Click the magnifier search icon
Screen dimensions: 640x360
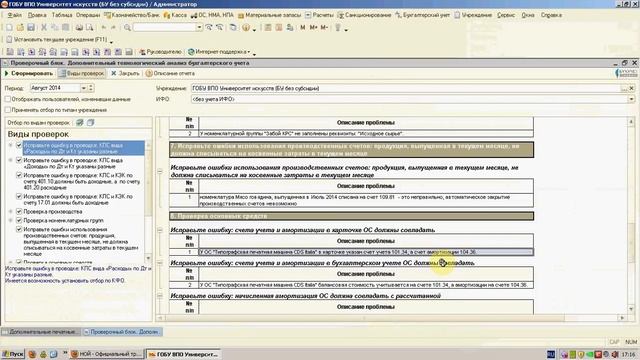coord(127,27)
